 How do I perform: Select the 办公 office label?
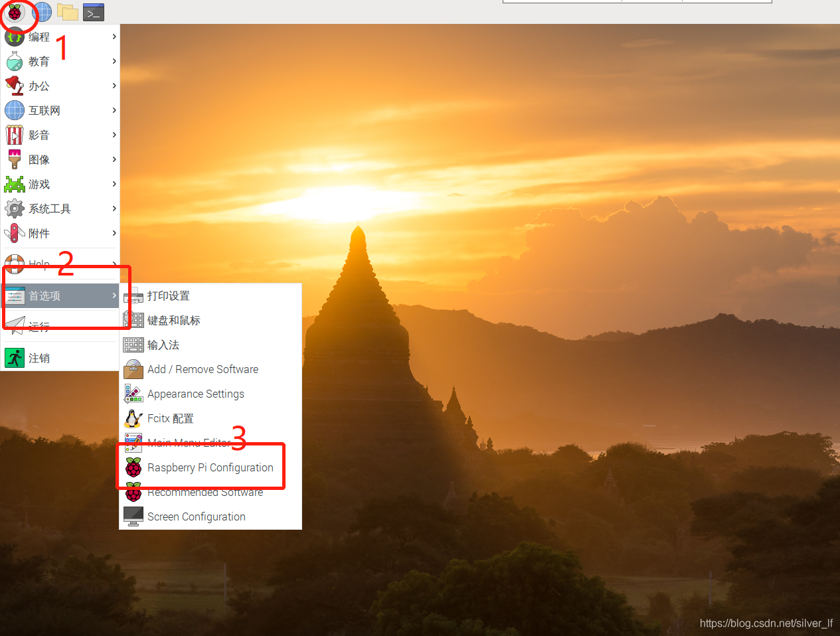point(39,86)
